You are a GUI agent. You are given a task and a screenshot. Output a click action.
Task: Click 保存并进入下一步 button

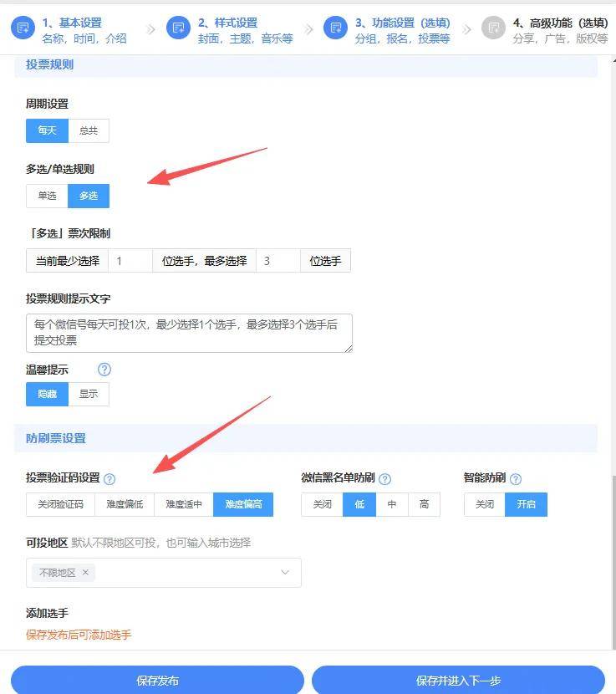click(458, 680)
